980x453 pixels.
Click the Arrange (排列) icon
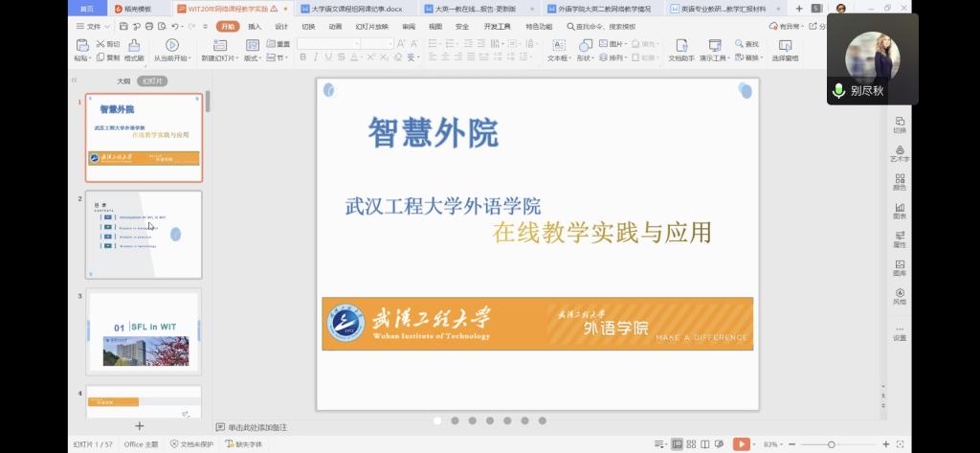pyautogui.click(x=603, y=57)
